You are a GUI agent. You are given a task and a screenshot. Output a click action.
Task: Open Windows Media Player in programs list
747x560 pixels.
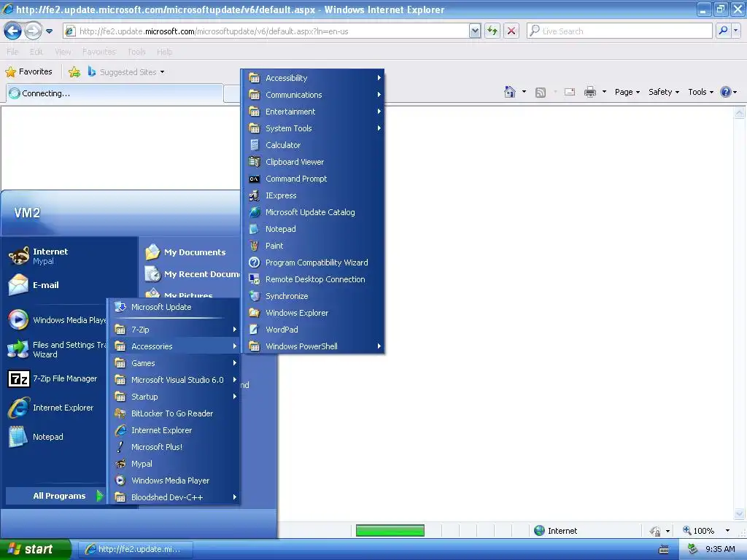click(x=174, y=481)
